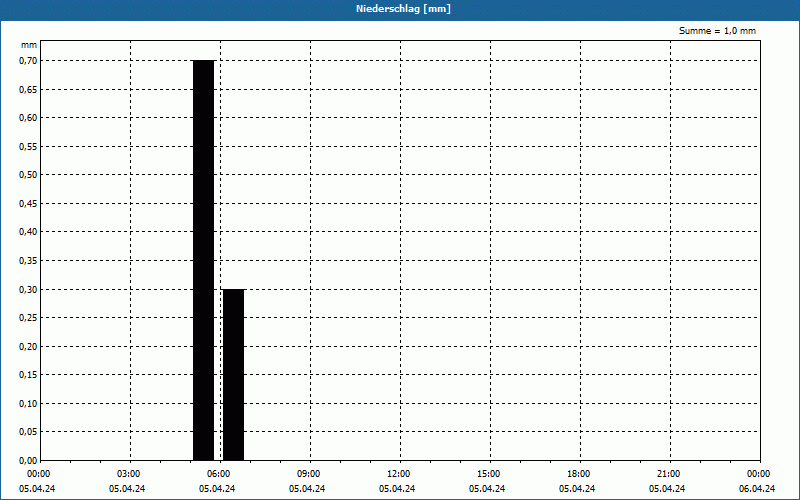The height and width of the screenshot is (500, 800).
Task: Click the 0,40 y-axis value
Action: point(28,232)
